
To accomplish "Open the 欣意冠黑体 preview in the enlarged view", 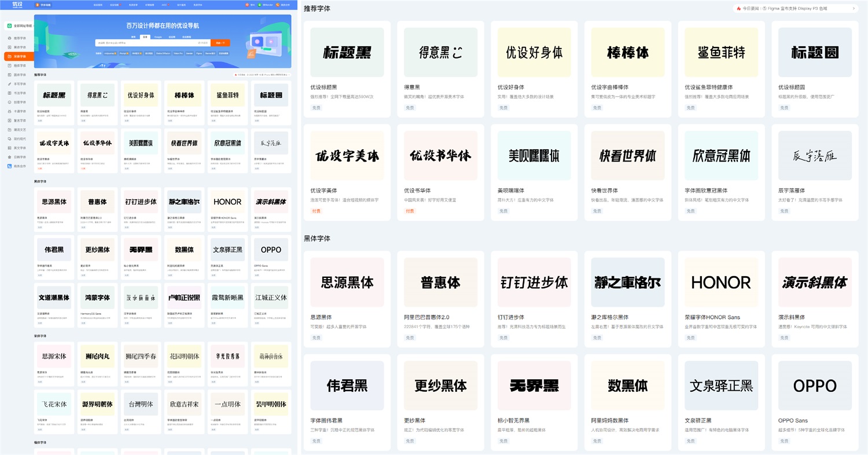I will pyautogui.click(x=722, y=155).
